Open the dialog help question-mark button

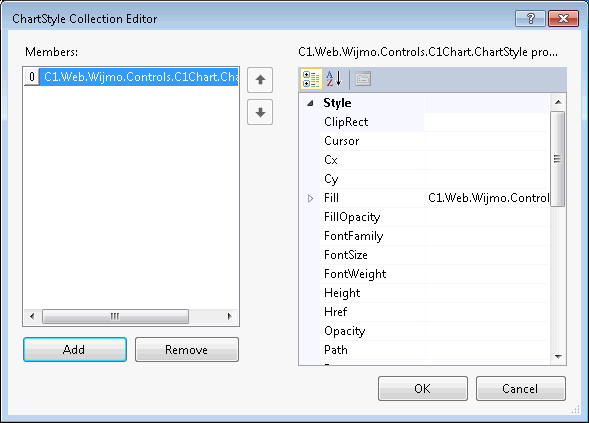530,18
